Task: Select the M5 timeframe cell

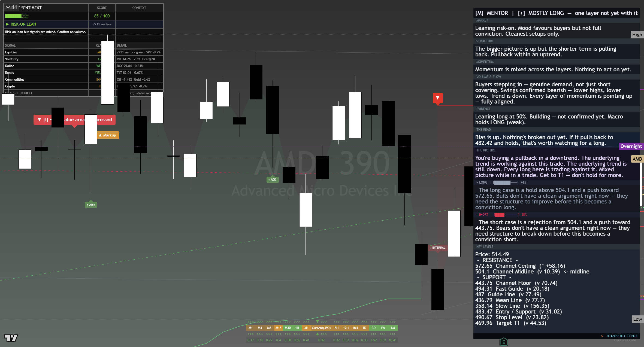Action: coord(269,328)
